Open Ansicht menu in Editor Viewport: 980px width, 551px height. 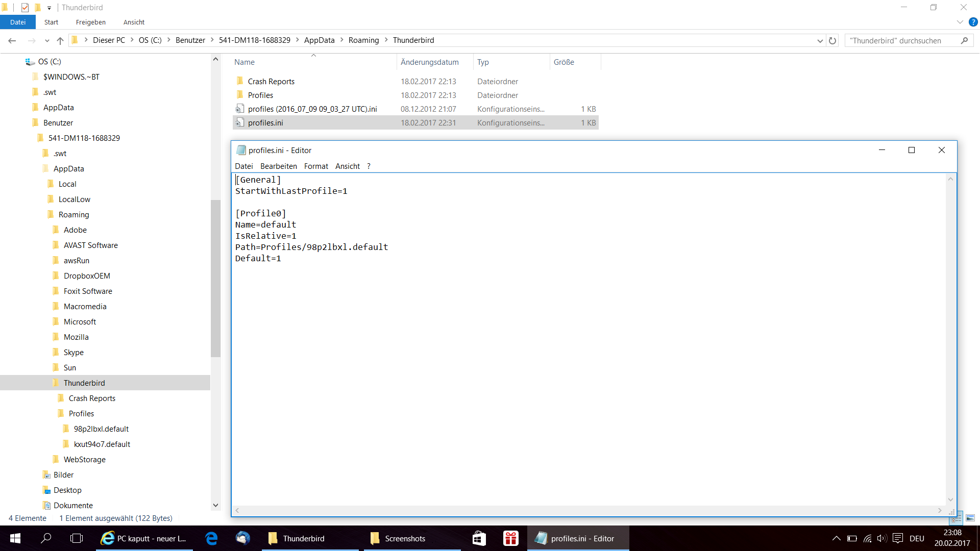click(347, 166)
